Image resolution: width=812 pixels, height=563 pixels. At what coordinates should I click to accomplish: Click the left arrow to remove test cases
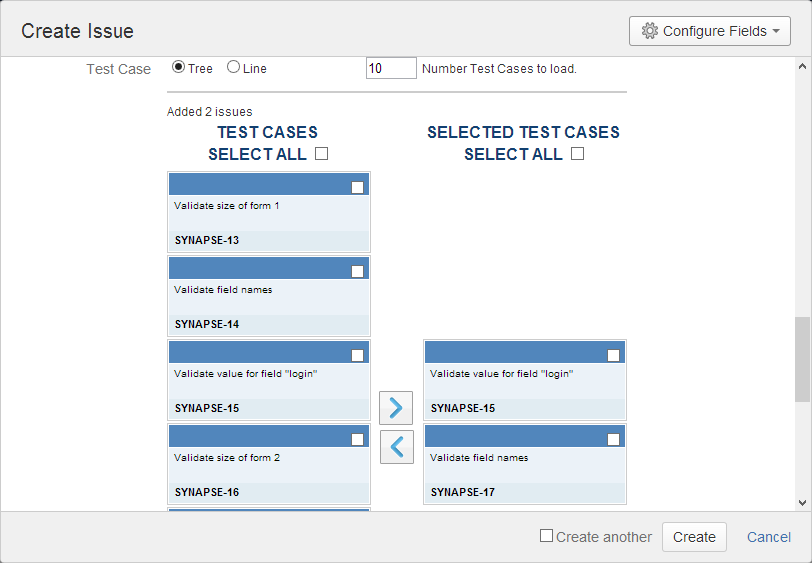396,447
